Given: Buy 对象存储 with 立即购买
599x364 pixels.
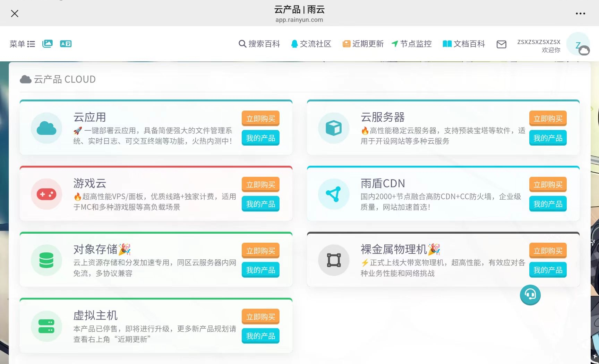Looking at the screenshot, I should (x=260, y=251).
